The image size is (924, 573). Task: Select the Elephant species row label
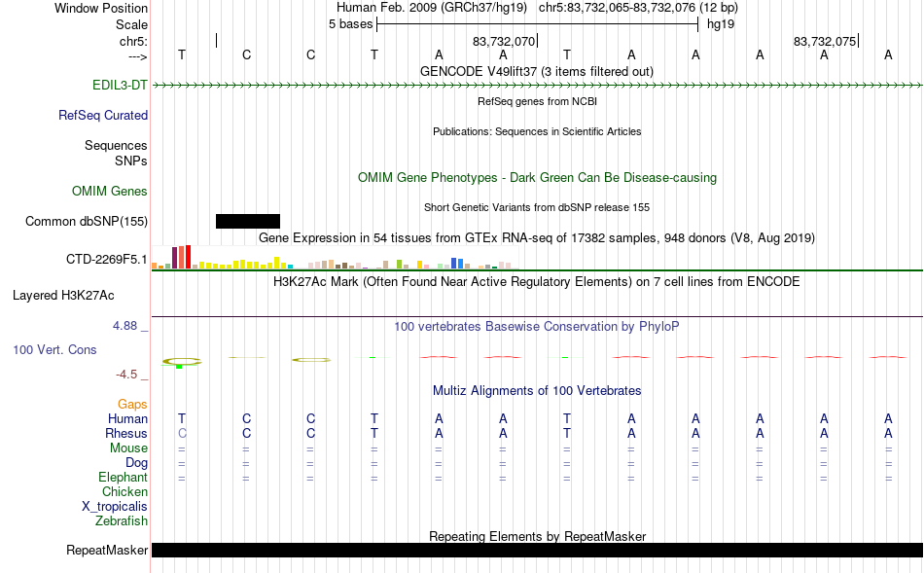(123, 477)
